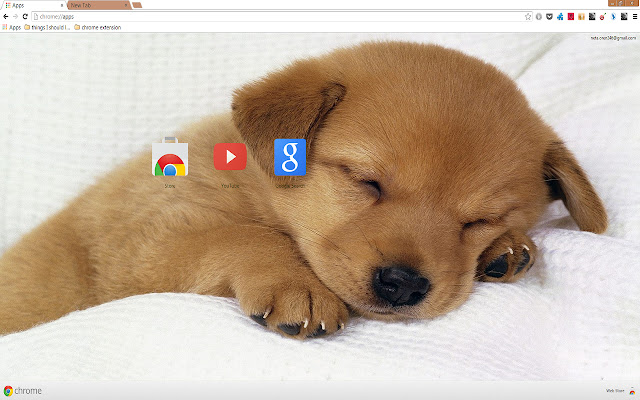640x400 pixels.
Task: Go back to the previous page
Action: 6,16
